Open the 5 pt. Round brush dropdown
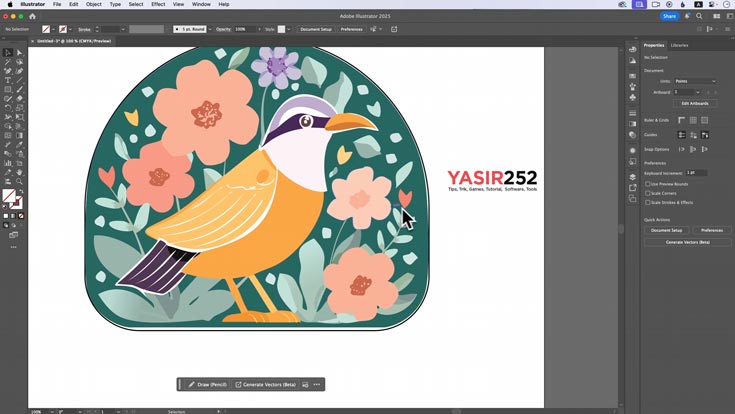The height and width of the screenshot is (414, 735). coord(210,29)
